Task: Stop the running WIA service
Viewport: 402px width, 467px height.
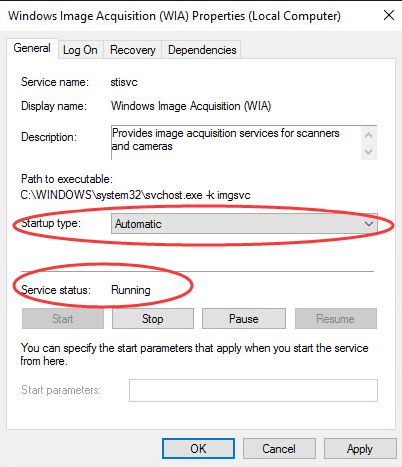Action: pyautogui.click(x=153, y=319)
